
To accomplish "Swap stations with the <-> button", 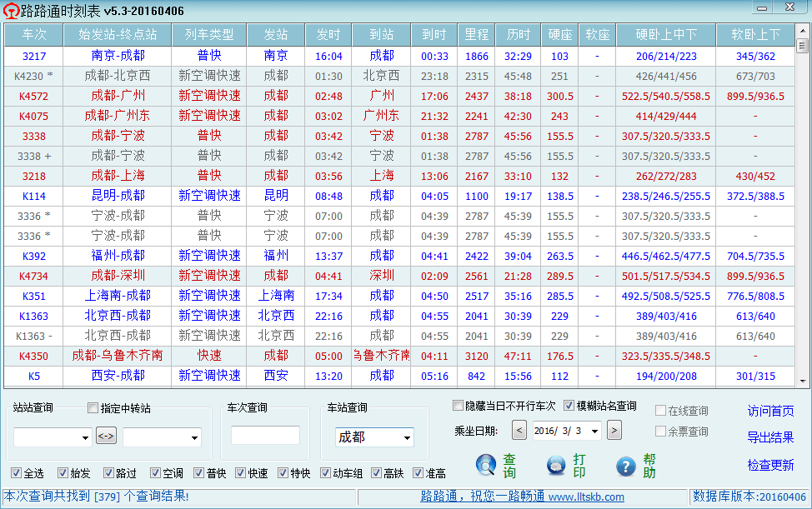I will click(x=107, y=437).
